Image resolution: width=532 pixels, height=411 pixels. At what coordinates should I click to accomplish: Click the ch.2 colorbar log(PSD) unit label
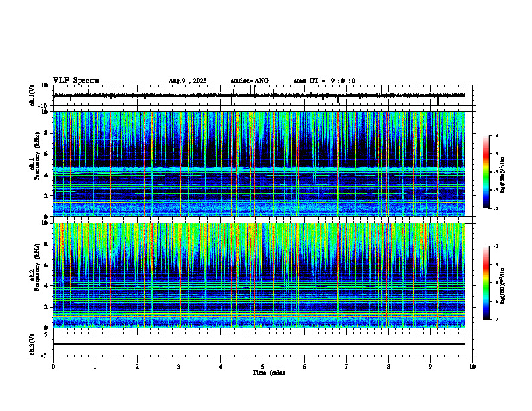(x=503, y=286)
